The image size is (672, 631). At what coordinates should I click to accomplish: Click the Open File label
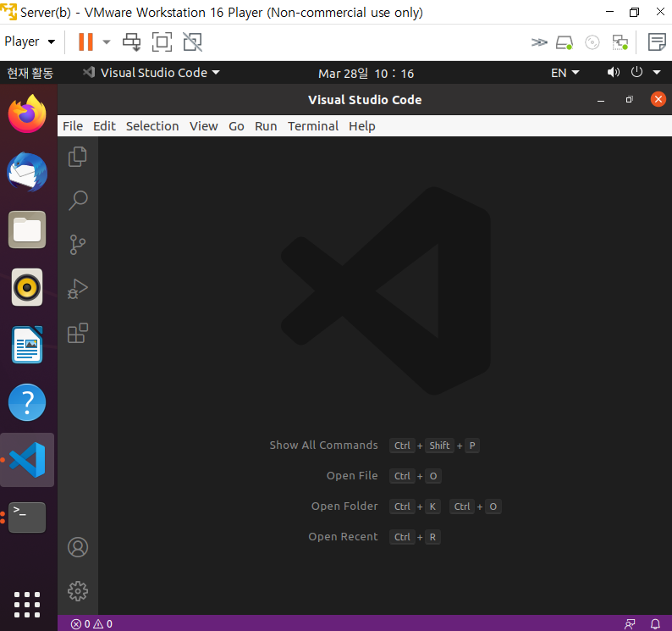pos(352,476)
